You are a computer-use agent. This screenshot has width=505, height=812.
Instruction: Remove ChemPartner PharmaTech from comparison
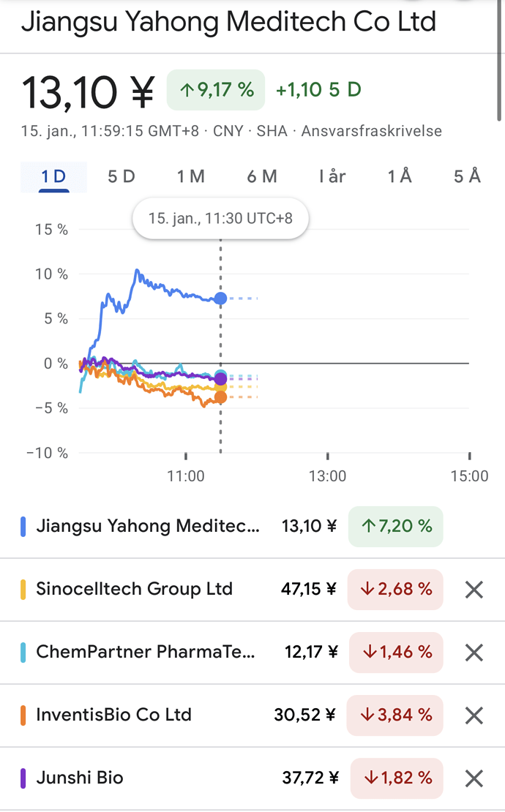(x=474, y=653)
